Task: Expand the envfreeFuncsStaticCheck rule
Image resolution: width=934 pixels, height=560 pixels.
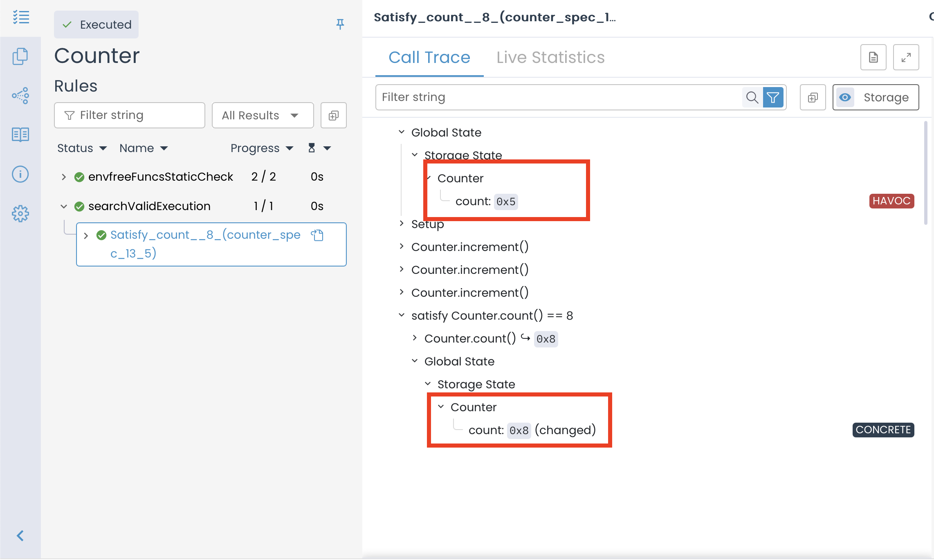Action: point(64,177)
